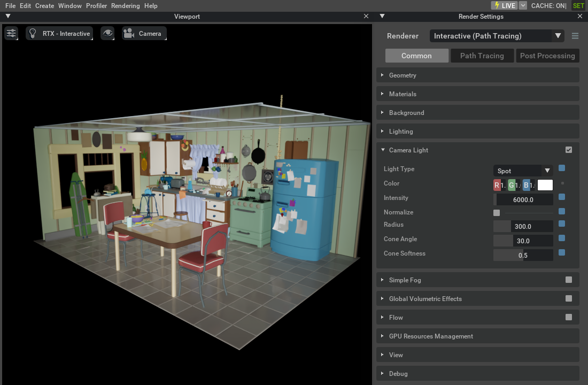Screen dimensions: 588x385
Task: Reset Intensity with blue square
Action: 562,197
